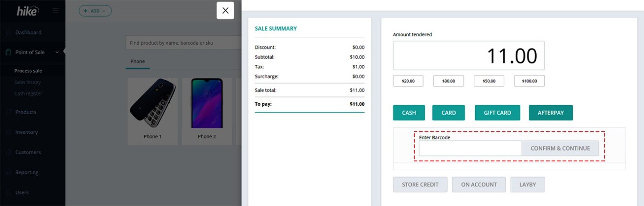644x206 pixels.
Task: Click the Customers sidebar icon
Action: [8, 152]
